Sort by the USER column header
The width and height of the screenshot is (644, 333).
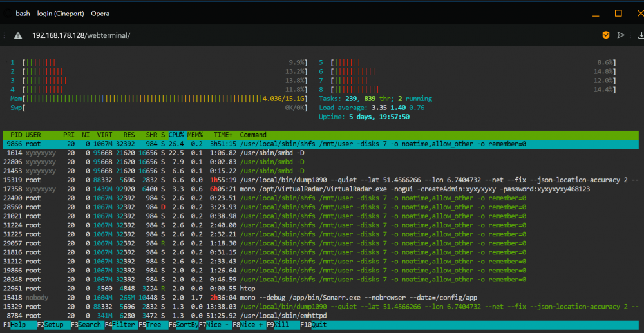point(33,135)
